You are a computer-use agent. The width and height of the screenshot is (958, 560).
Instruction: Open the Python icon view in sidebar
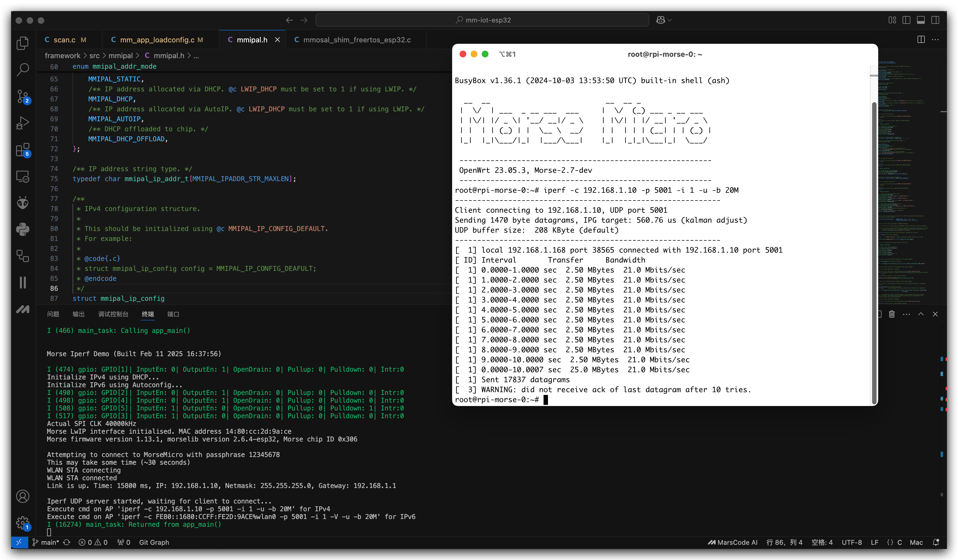(x=23, y=230)
